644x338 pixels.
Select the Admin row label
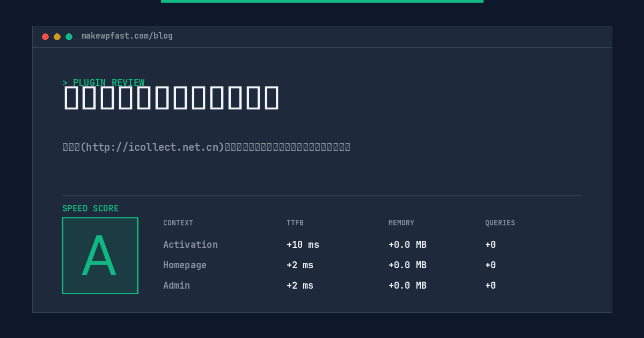(177, 285)
